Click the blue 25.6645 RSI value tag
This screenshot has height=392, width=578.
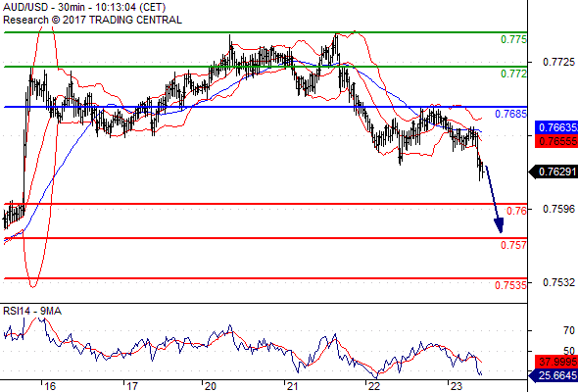pos(554,375)
